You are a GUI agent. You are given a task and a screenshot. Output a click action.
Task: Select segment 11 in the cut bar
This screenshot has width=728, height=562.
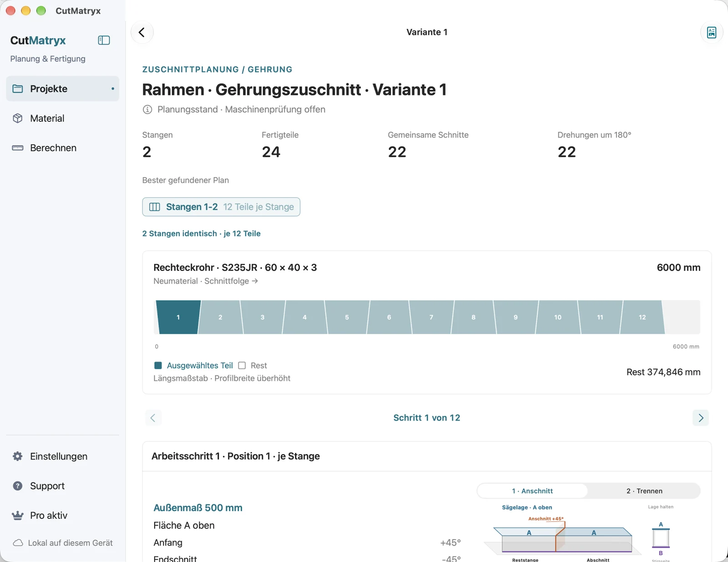(x=600, y=317)
